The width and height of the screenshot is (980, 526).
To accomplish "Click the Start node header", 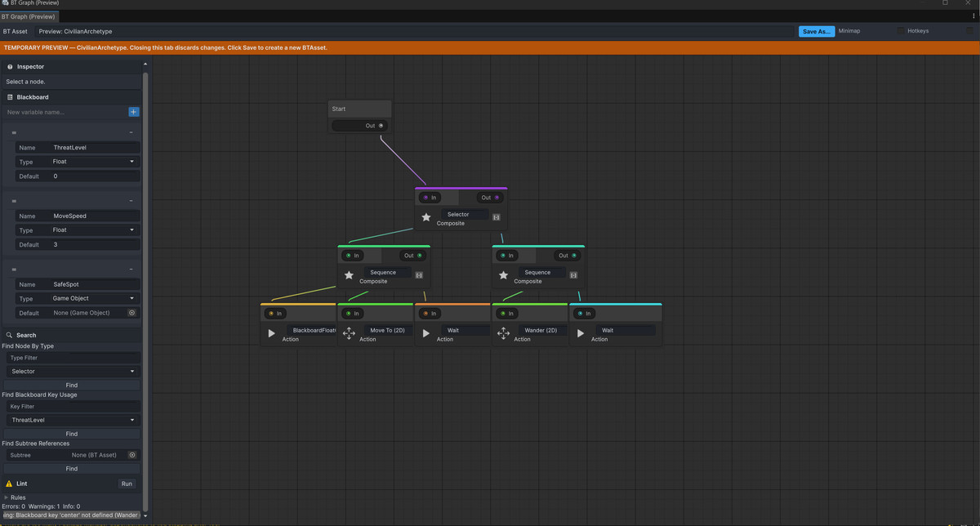I will click(360, 109).
